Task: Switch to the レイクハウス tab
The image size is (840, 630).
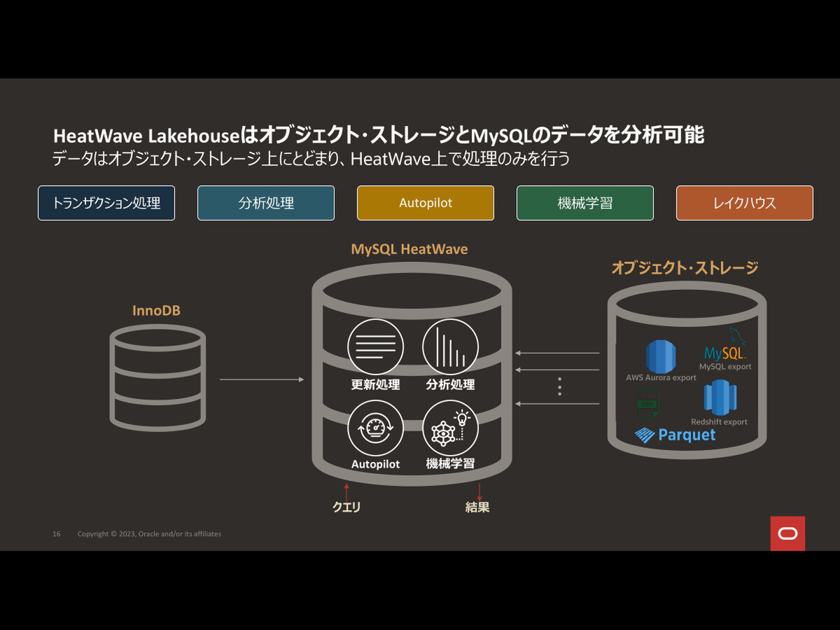Action: pyautogui.click(x=744, y=203)
